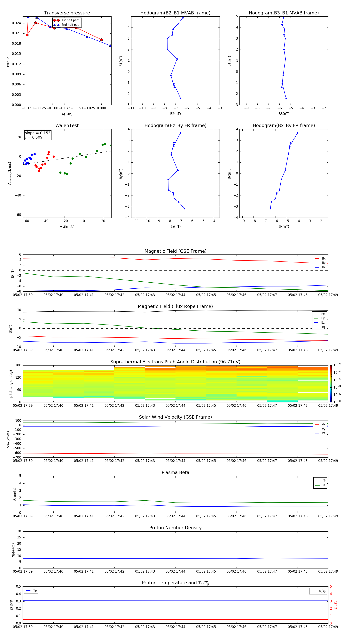Select the '1st half path' legend entry
The width and height of the screenshot is (351, 644).
coord(67,20)
